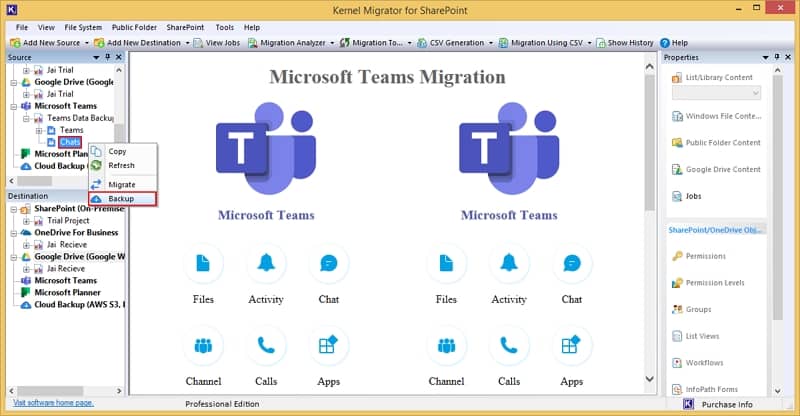Select Microsoft Planner in Destination tree

point(67,292)
